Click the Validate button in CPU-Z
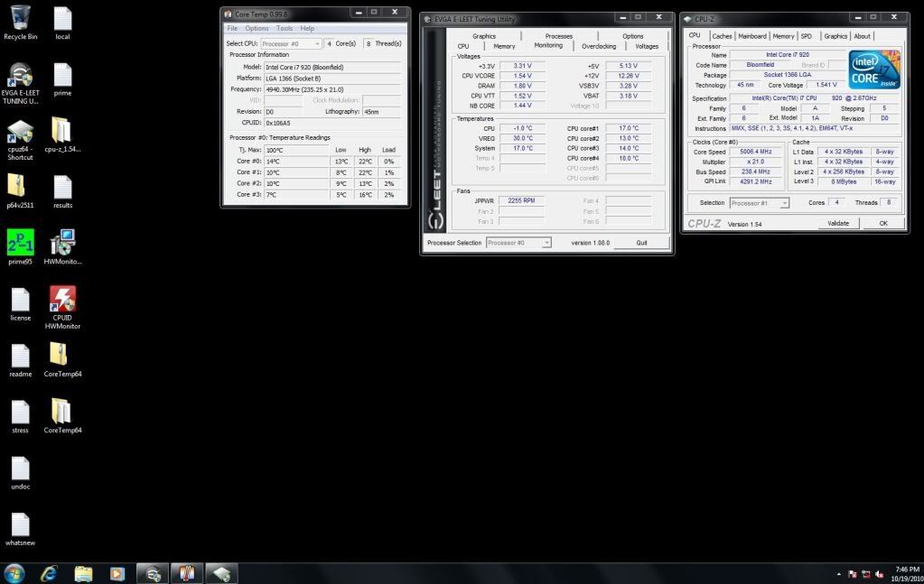The height and width of the screenshot is (584, 924). [838, 223]
